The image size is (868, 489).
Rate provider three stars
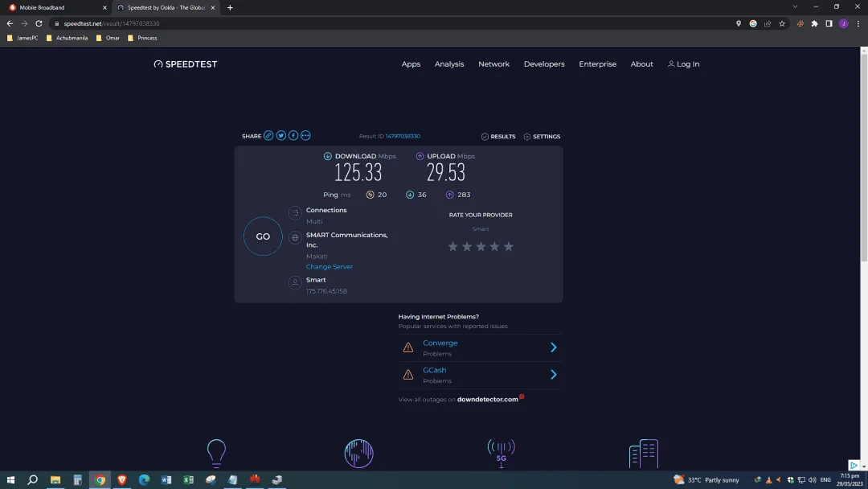[481, 246]
